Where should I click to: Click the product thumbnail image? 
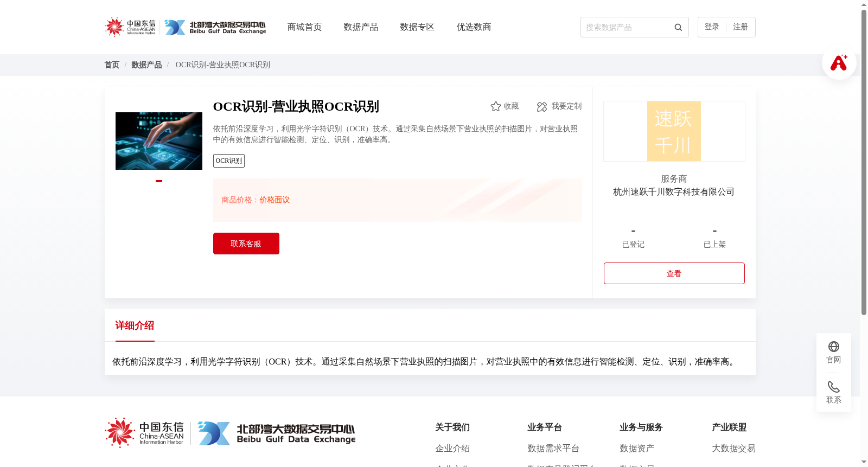click(159, 141)
